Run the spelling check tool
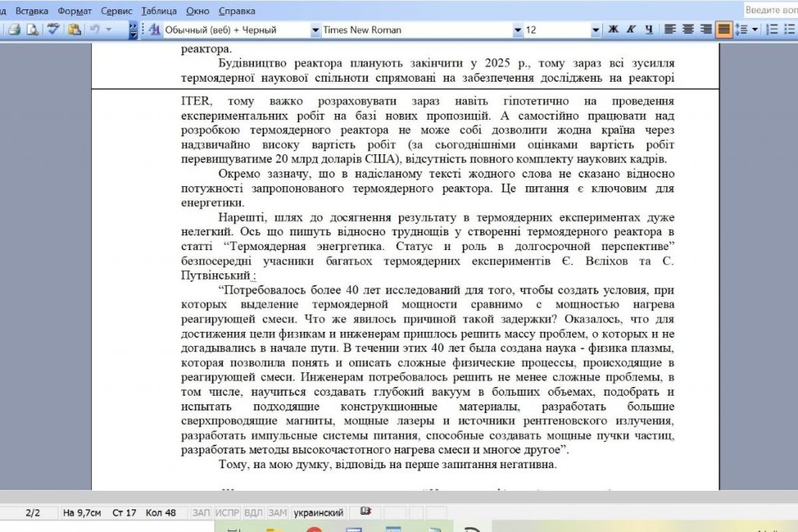Screen dimensions: 798x532 pos(53,30)
